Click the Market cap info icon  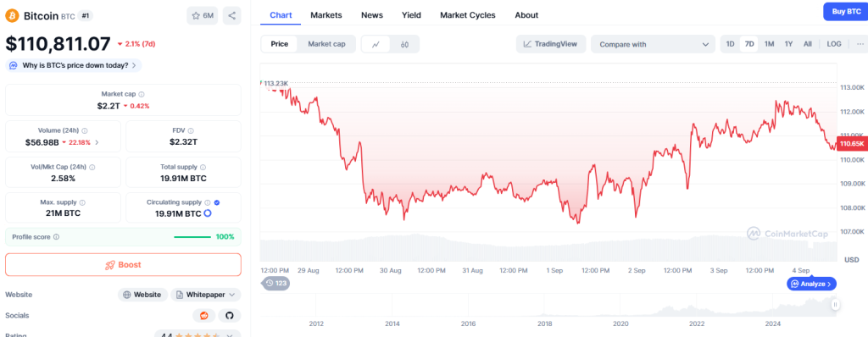coord(142,95)
